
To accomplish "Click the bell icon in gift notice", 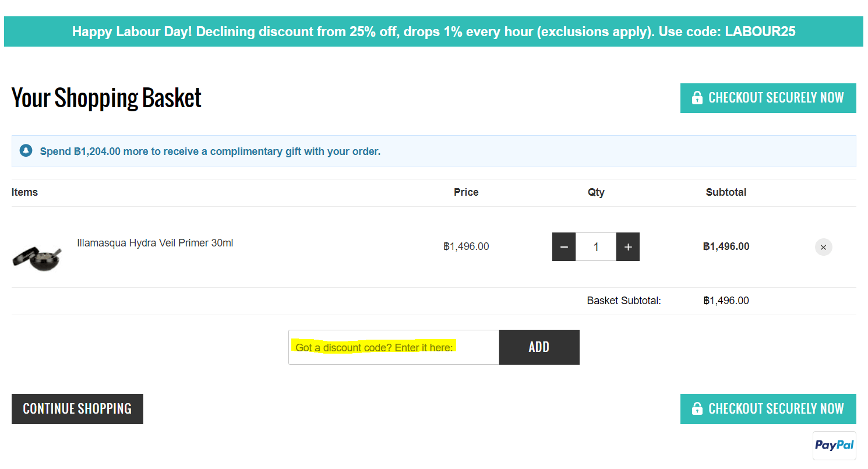I will (26, 151).
